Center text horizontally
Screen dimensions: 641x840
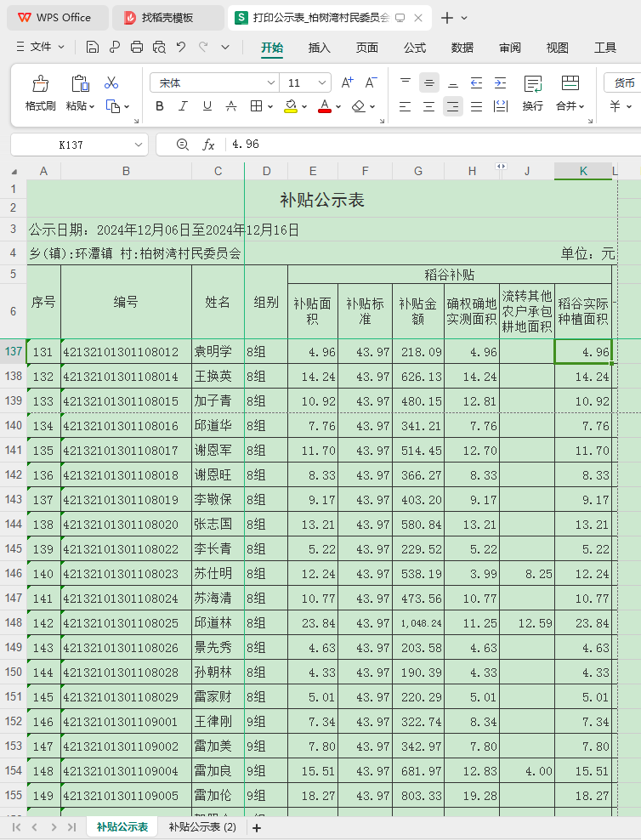429,106
